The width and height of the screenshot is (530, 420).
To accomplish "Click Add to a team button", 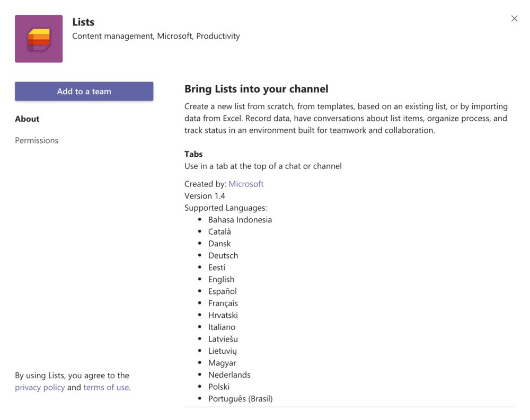I will point(84,91).
